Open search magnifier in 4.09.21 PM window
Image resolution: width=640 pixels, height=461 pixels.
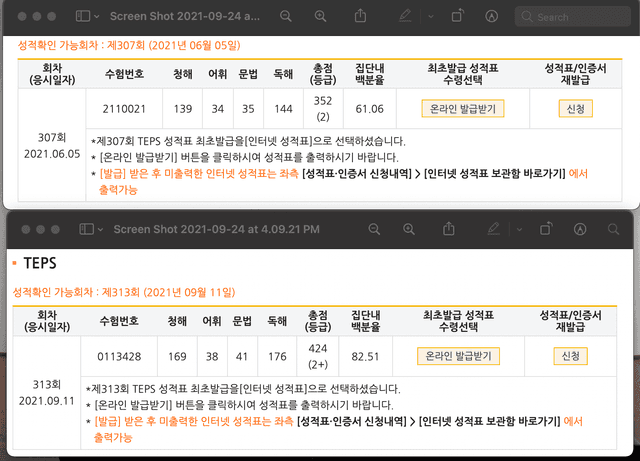(613, 229)
